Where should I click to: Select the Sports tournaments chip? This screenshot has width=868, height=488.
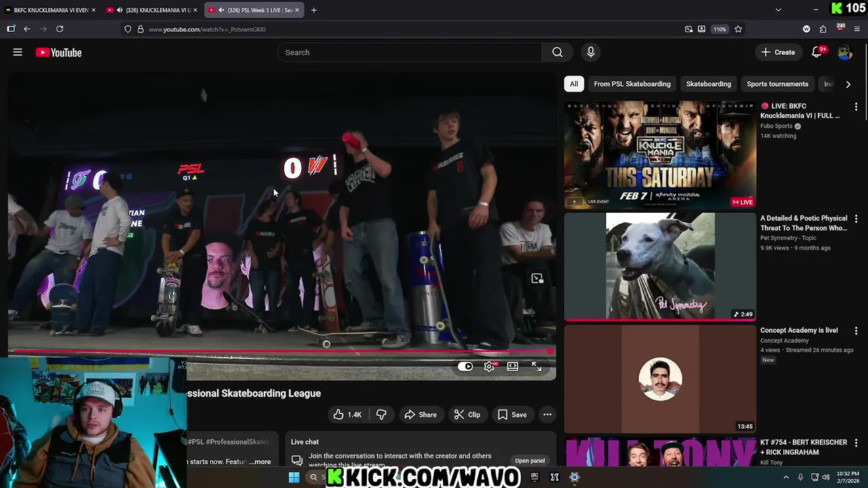click(x=777, y=84)
